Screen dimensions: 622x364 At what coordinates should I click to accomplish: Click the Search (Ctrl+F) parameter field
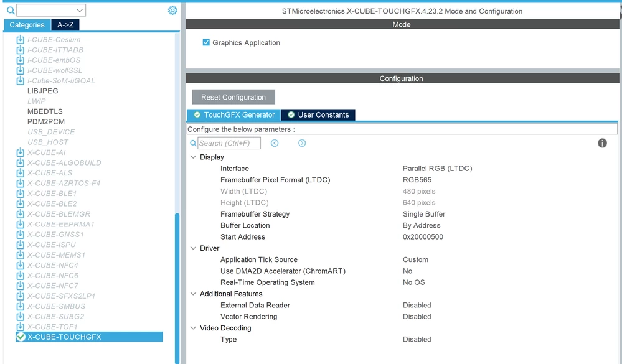coord(229,143)
